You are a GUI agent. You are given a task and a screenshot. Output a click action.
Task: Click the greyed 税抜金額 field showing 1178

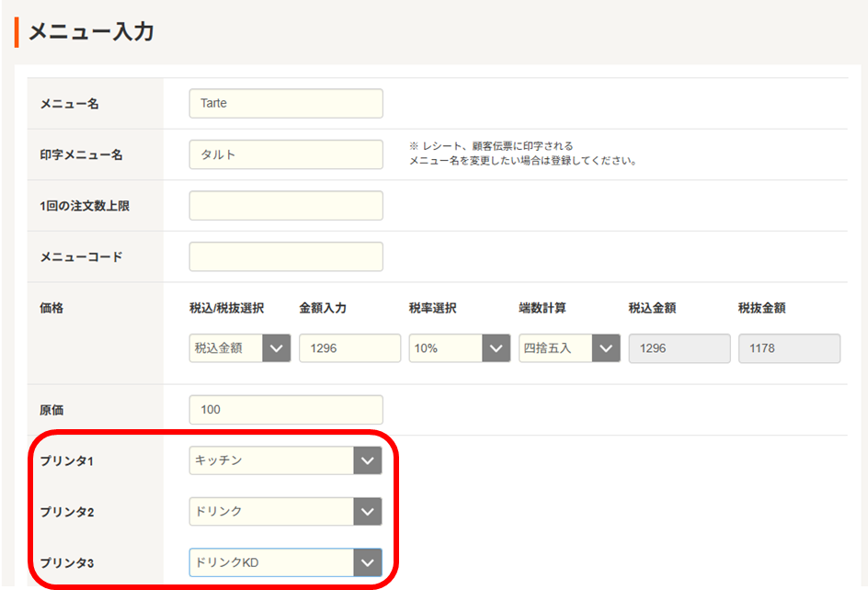789,349
